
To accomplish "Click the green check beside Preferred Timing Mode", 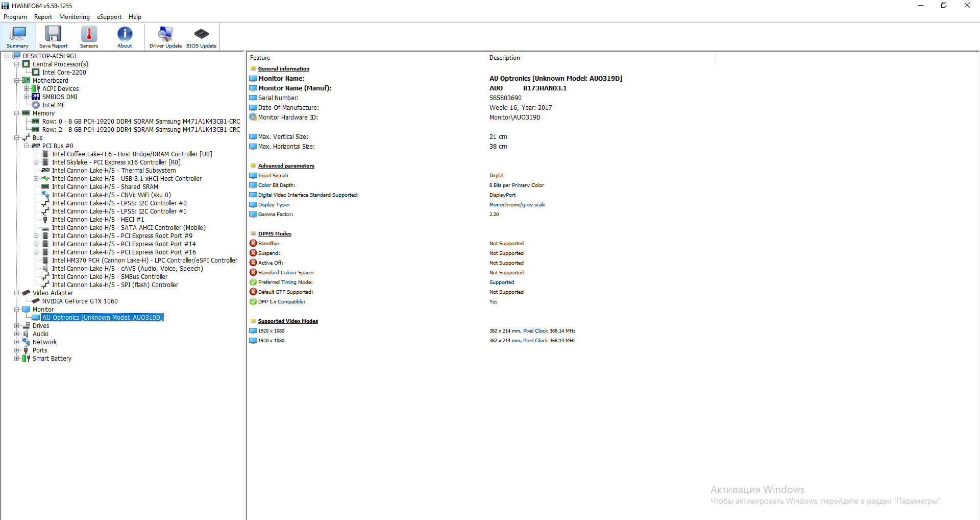I will [x=253, y=282].
